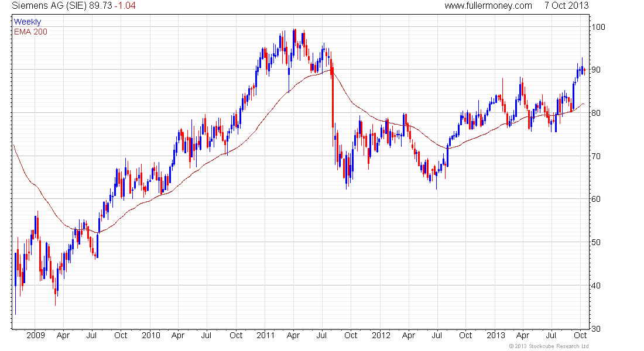Screen dimensions: 644x351
Task: Click the 40 price axis label
Action: click(x=595, y=285)
